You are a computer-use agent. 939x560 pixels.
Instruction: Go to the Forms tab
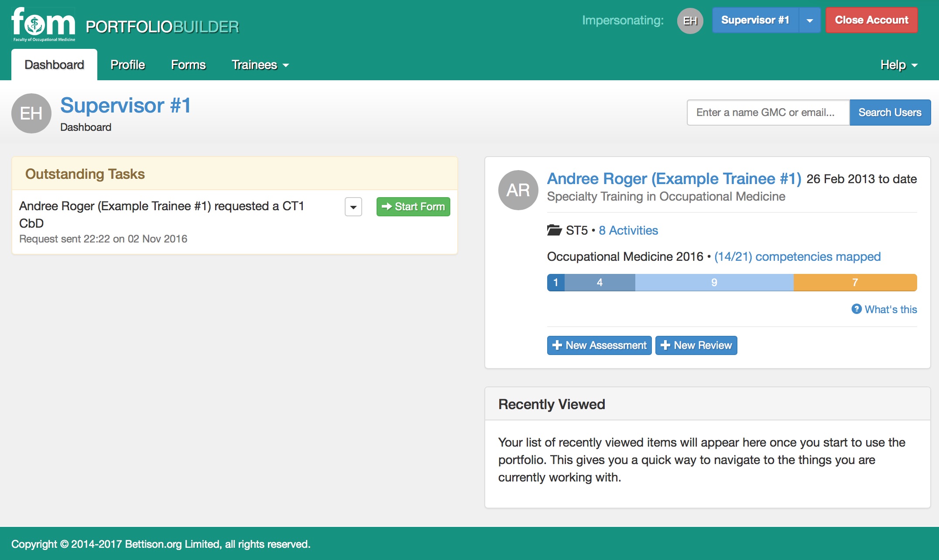pos(188,65)
